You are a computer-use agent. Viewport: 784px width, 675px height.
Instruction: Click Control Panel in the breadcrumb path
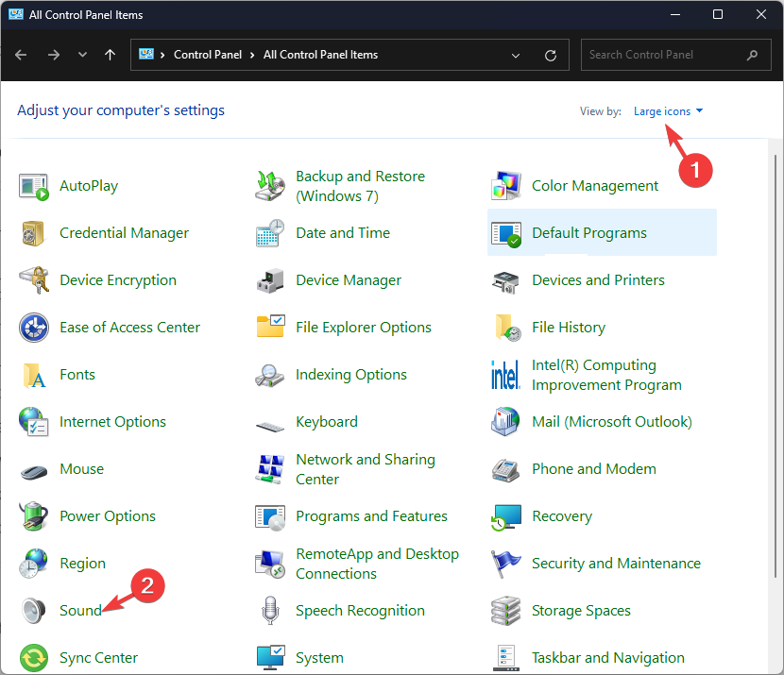(x=208, y=55)
